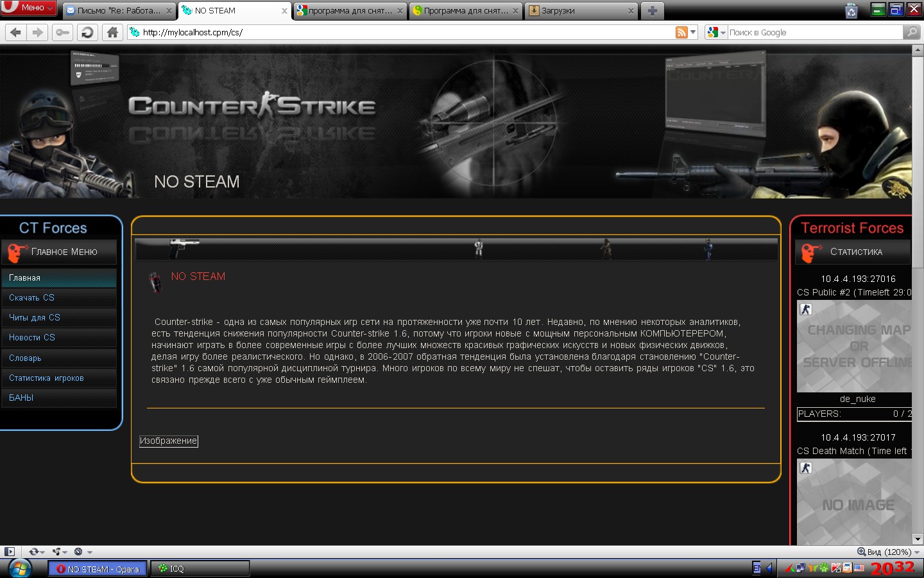Close the NO STEAM tab

click(x=284, y=11)
